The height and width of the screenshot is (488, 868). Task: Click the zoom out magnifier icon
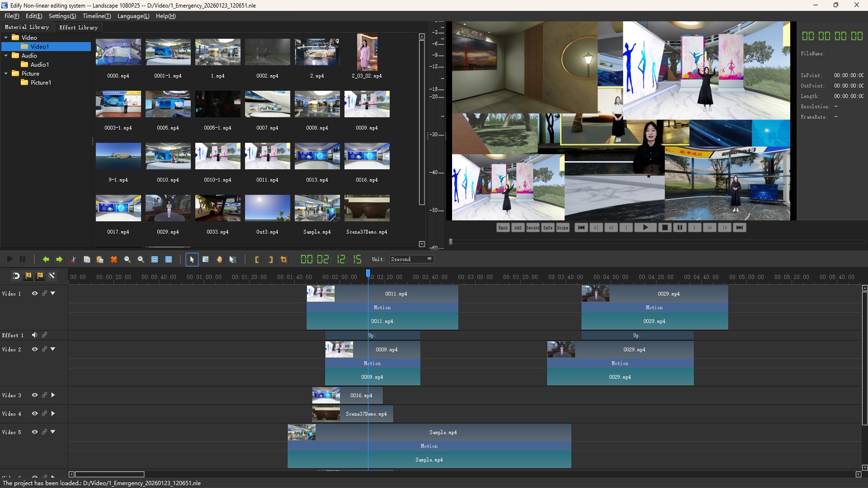click(x=127, y=259)
